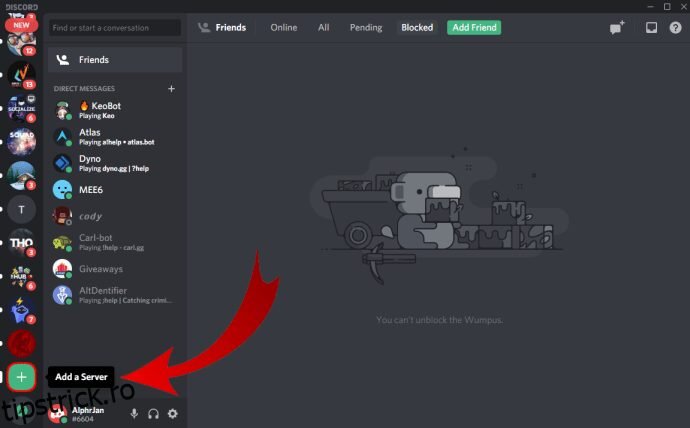
Task: Open the HUB server icon
Action: [21, 277]
